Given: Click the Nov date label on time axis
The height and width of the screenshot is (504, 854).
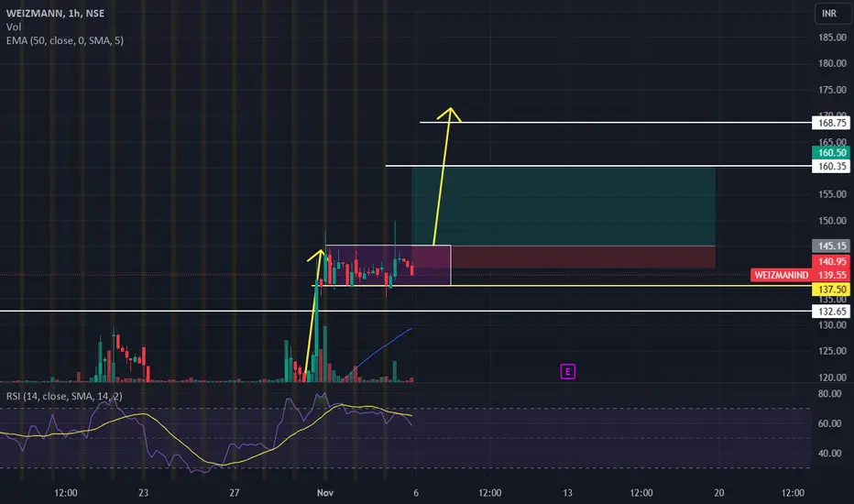Looking at the screenshot, I should coord(325,493).
